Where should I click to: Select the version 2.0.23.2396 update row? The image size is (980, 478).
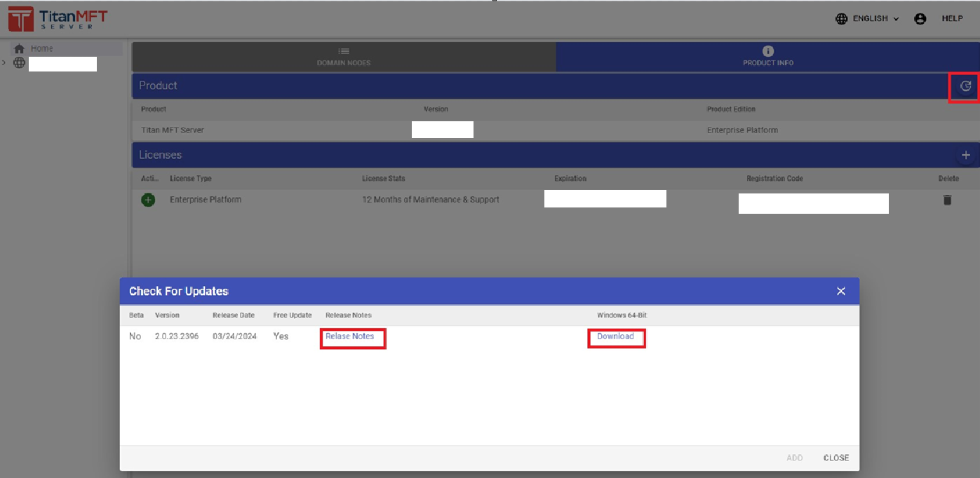(177, 336)
